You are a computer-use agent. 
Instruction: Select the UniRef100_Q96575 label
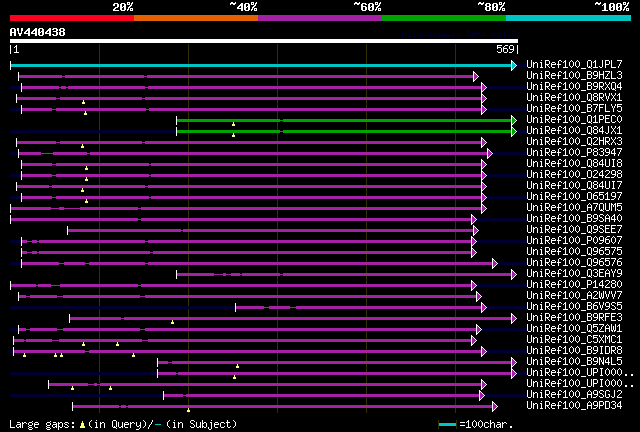pyautogui.click(x=574, y=251)
